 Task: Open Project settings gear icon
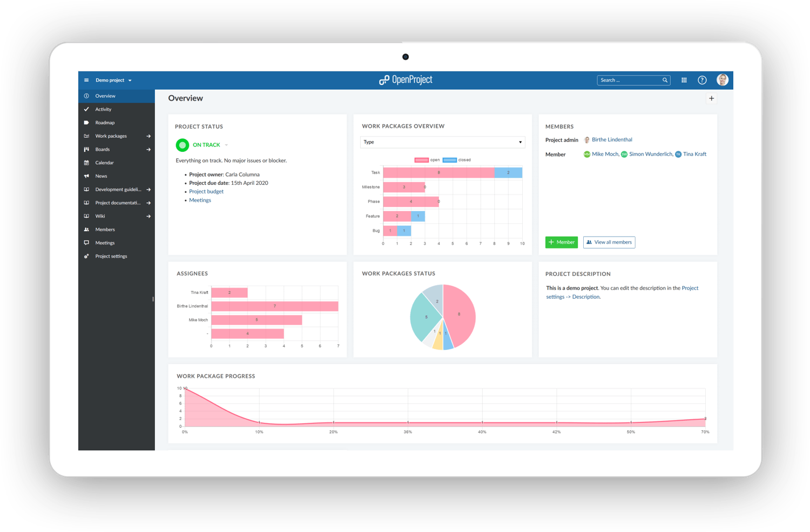pos(87,256)
